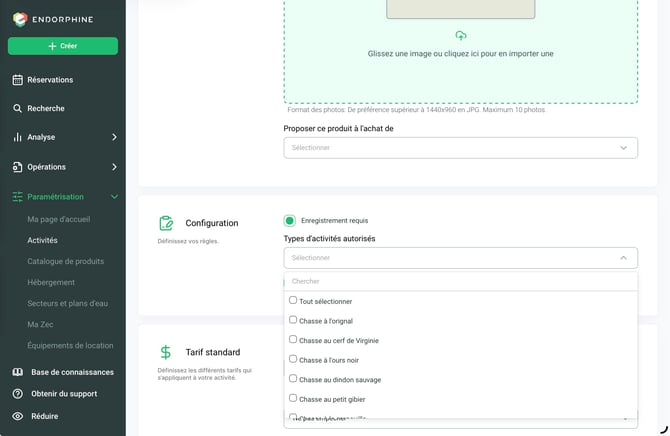This screenshot has width=670, height=436.
Task: Click the cloud upload icon
Action: coord(461,35)
